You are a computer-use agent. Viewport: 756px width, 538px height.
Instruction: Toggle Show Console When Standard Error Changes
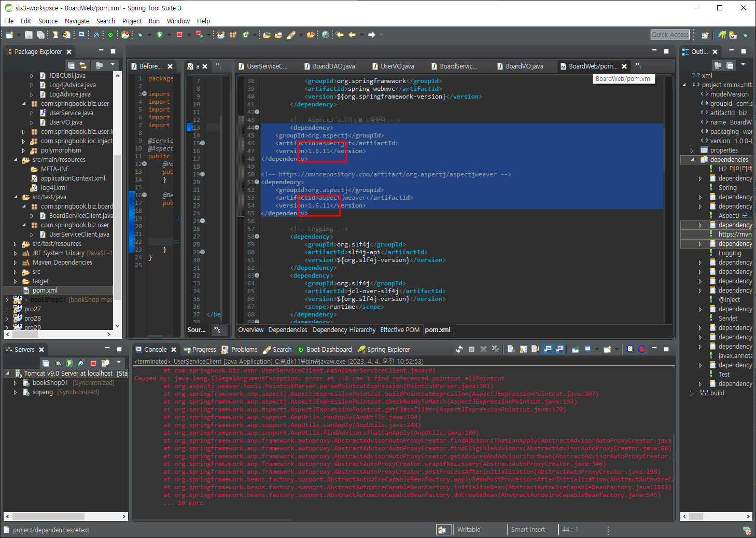[559, 349]
